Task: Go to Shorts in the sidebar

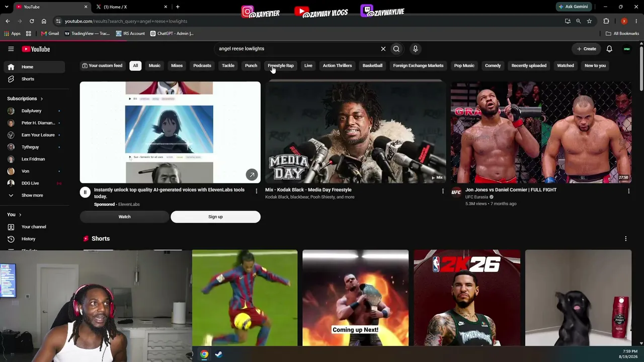Action: click(x=34, y=79)
